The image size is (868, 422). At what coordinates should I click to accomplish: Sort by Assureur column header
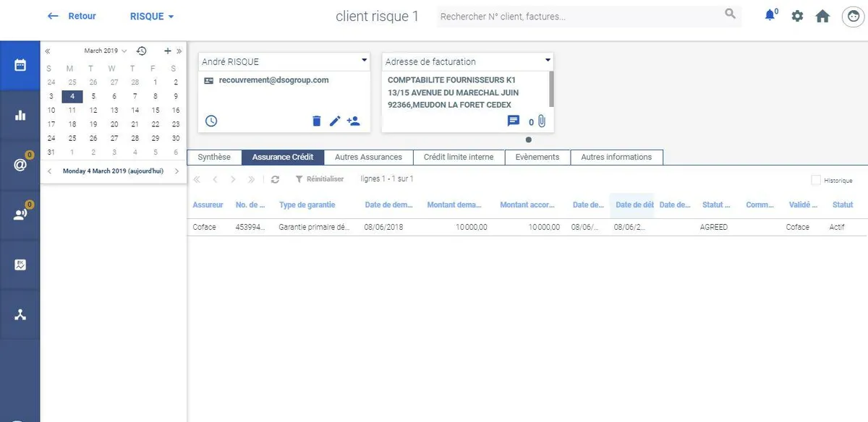pyautogui.click(x=208, y=205)
